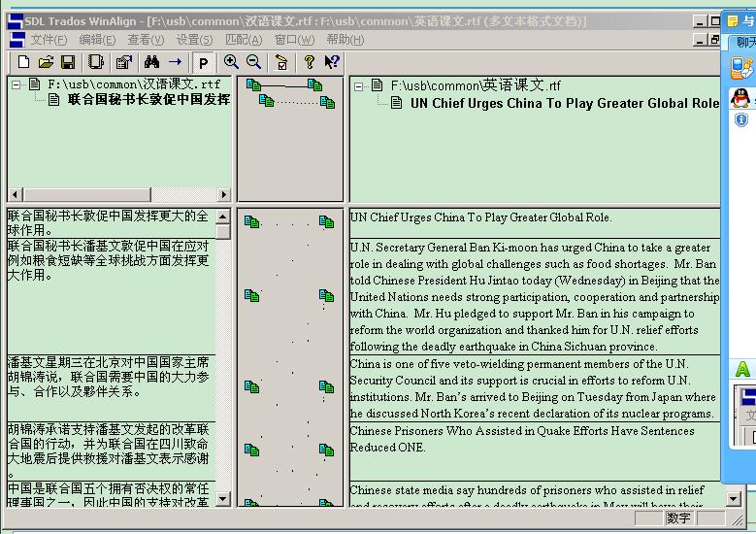The width and height of the screenshot is (756, 534).
Task: Select F:\usb\common\英语课文.rtf tree item
Action: coord(476,85)
